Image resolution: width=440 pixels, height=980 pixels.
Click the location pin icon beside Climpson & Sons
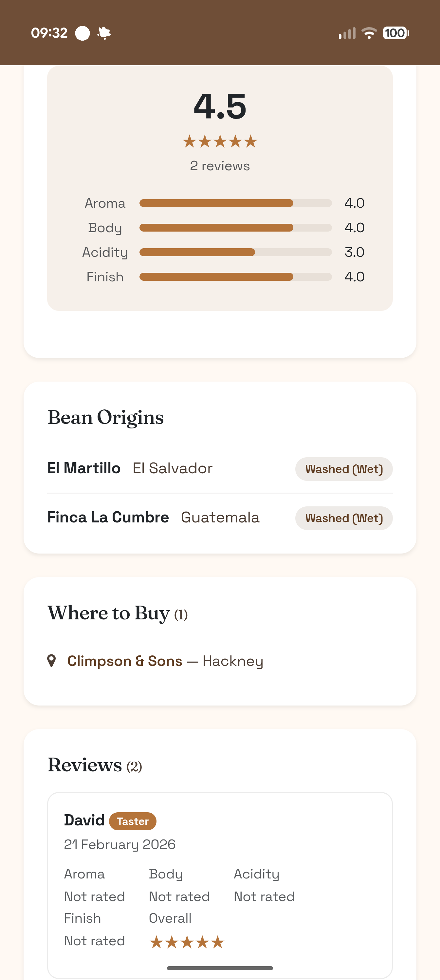(52, 661)
